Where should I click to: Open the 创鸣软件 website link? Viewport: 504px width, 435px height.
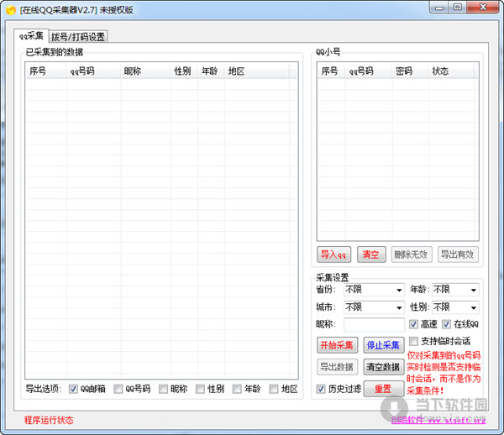tap(438, 420)
